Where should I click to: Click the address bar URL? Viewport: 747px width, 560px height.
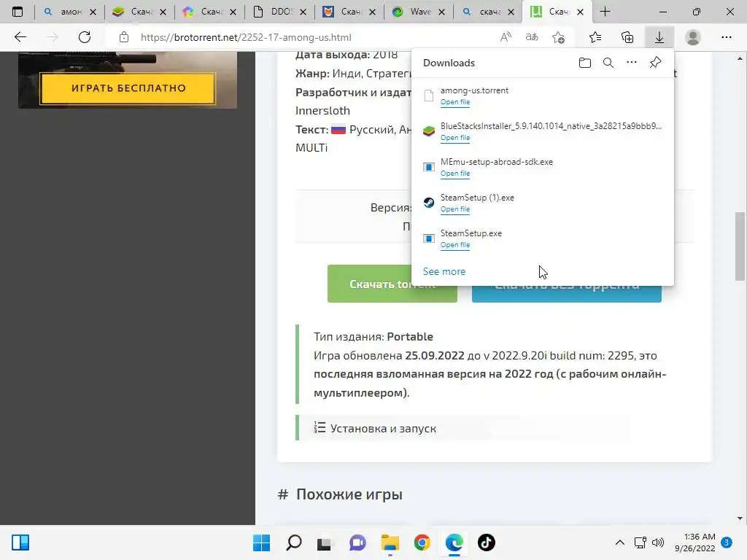[x=246, y=37]
